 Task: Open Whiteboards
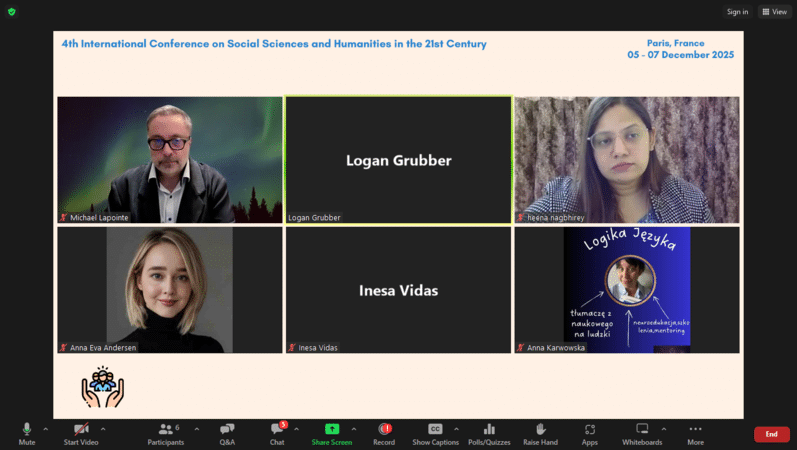pos(642,432)
